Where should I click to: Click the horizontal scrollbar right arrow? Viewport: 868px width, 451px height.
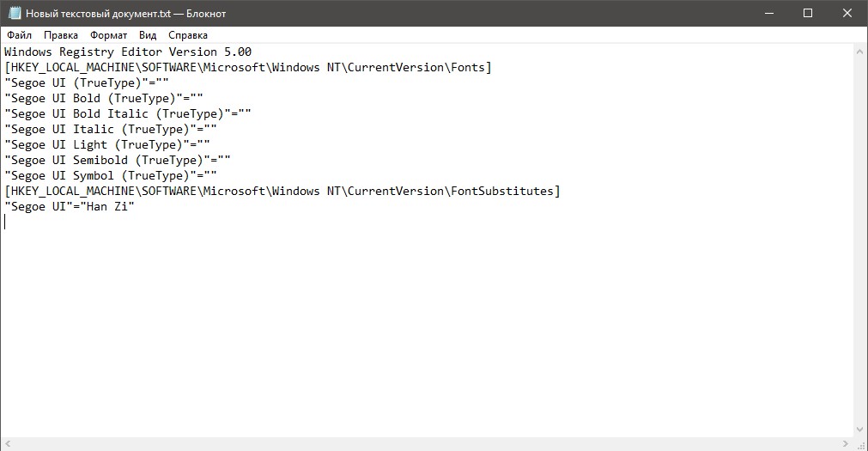coord(846,443)
